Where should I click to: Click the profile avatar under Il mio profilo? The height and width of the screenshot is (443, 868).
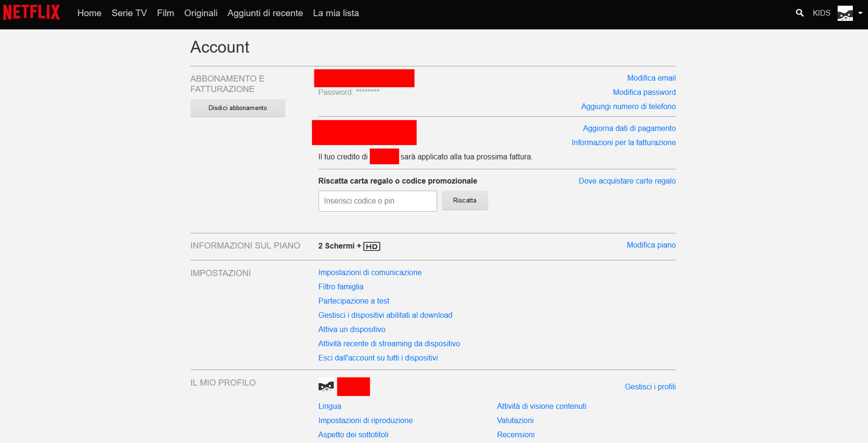(x=326, y=387)
